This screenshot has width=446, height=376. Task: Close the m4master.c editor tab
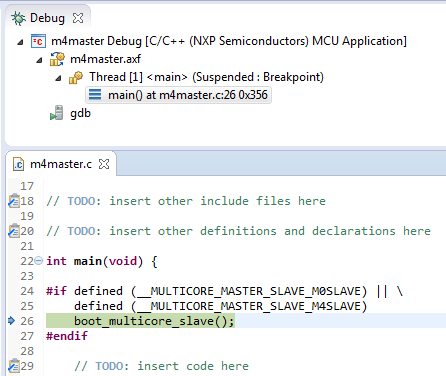click(104, 164)
